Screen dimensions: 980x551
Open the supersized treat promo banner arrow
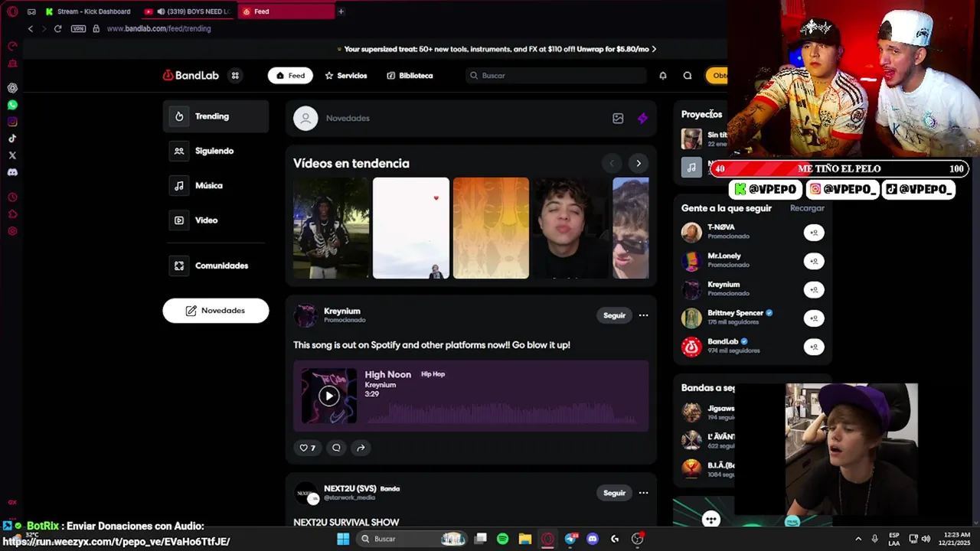coord(654,49)
